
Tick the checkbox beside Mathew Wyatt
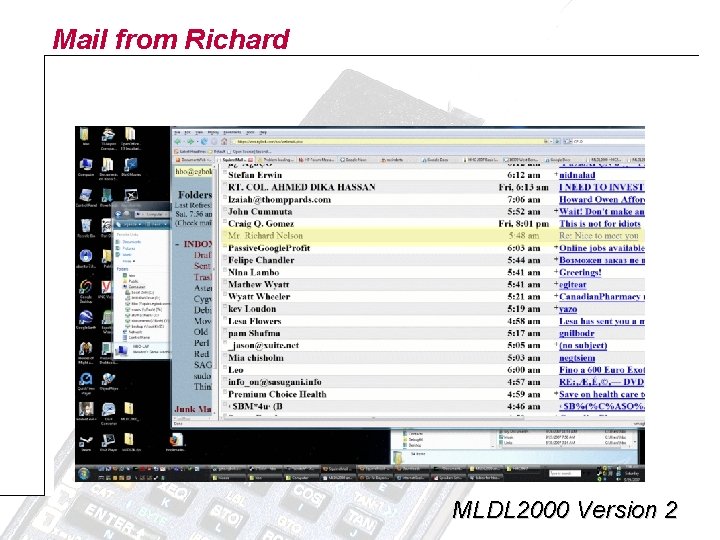(x=225, y=284)
